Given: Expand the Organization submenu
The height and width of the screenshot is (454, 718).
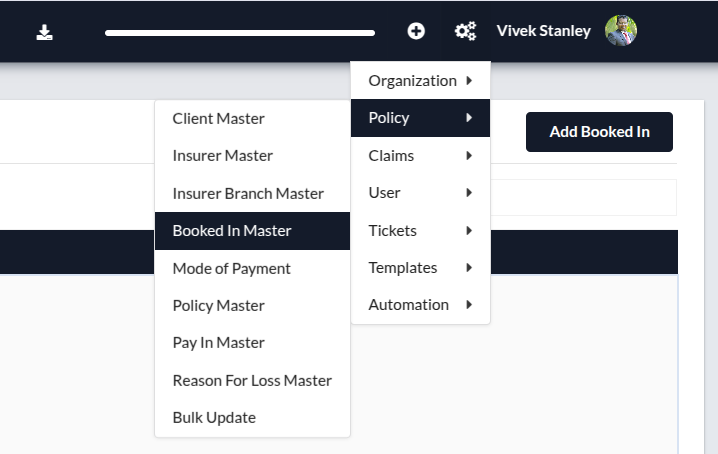Looking at the screenshot, I should click(420, 81).
